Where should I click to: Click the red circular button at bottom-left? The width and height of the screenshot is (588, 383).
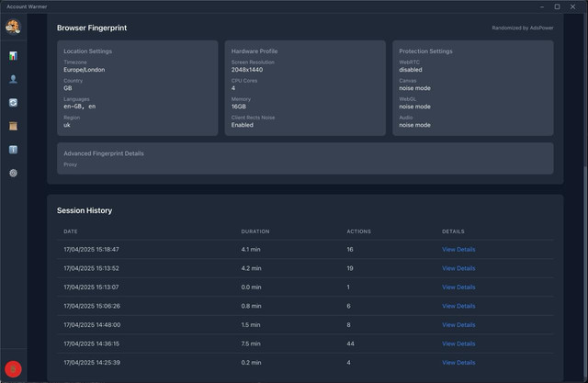(13, 369)
